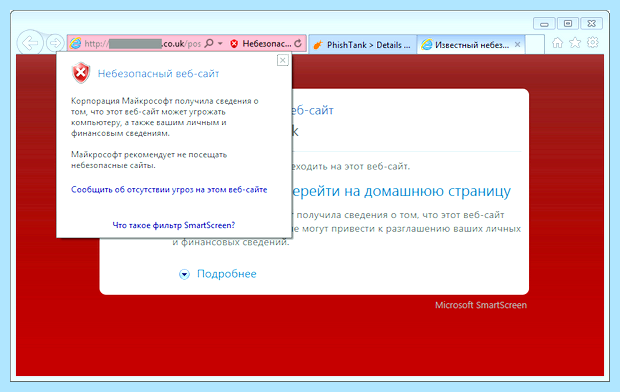Viewport: 620px width, 392px height.
Task: Switch to the Известный небез... tab
Action: coord(471,45)
